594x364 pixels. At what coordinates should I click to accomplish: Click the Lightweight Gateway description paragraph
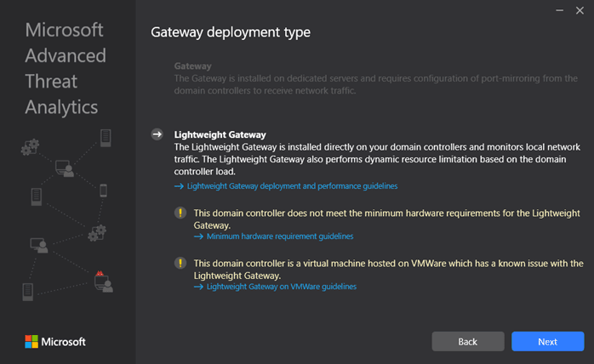coord(377,159)
